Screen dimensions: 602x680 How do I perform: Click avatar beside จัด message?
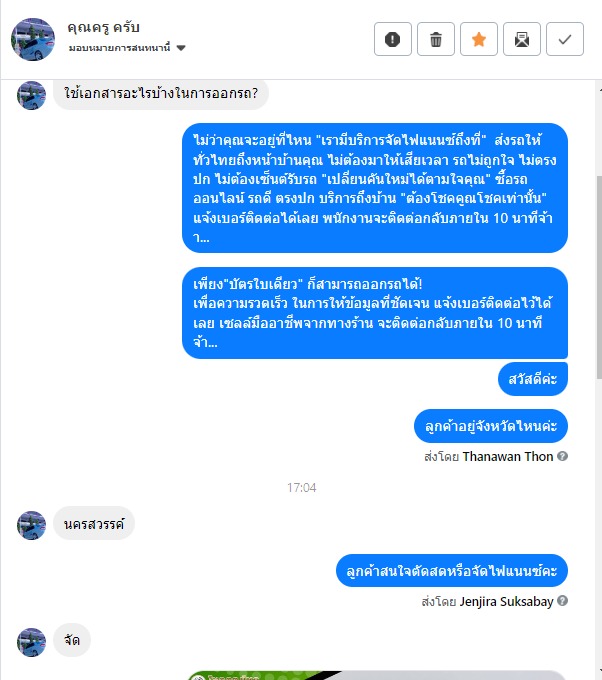(31, 642)
